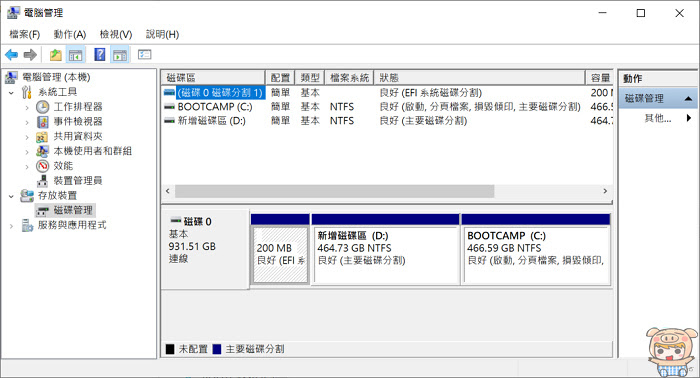Click 其他... in the actions pane

(658, 118)
